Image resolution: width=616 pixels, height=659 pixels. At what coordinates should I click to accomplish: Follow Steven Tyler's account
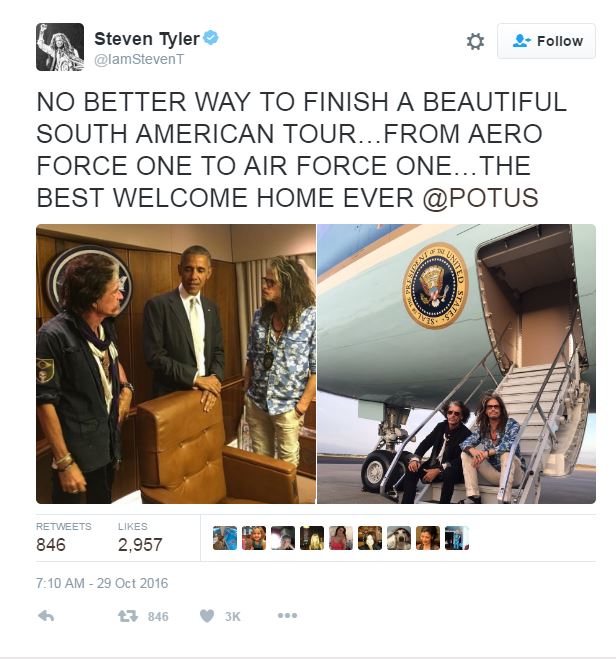tap(546, 41)
